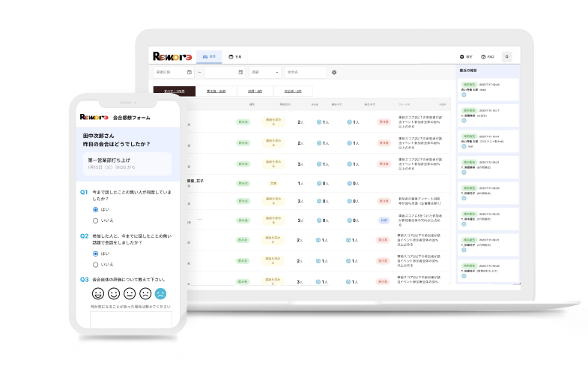This screenshot has width=588, height=384.
Task: Click the circular clear-search icon beside 会合名 field
Action: click(x=334, y=73)
